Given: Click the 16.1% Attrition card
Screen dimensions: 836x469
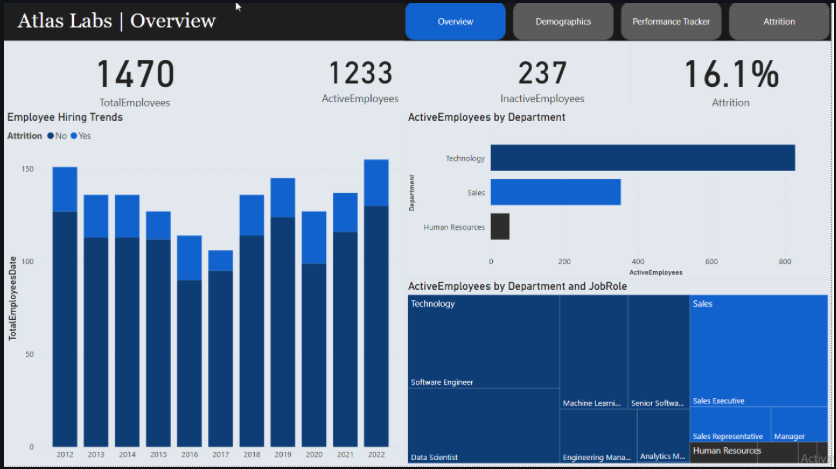Looking at the screenshot, I should coord(730,80).
